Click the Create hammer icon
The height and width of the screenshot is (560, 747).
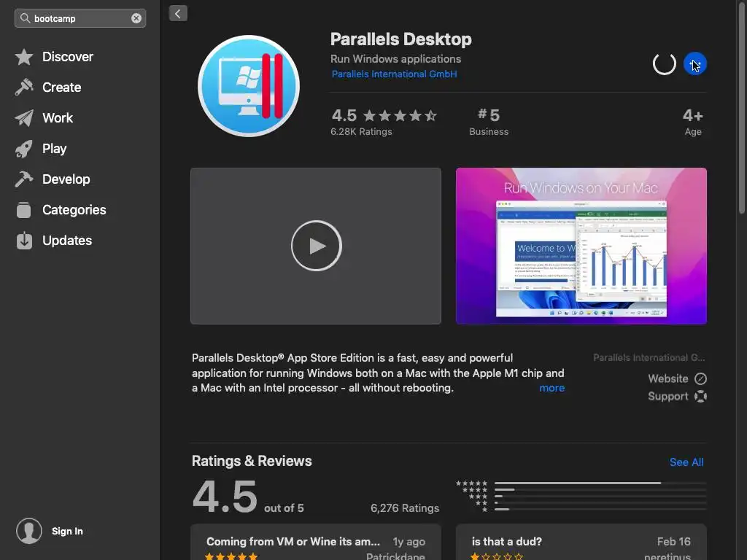[24, 87]
